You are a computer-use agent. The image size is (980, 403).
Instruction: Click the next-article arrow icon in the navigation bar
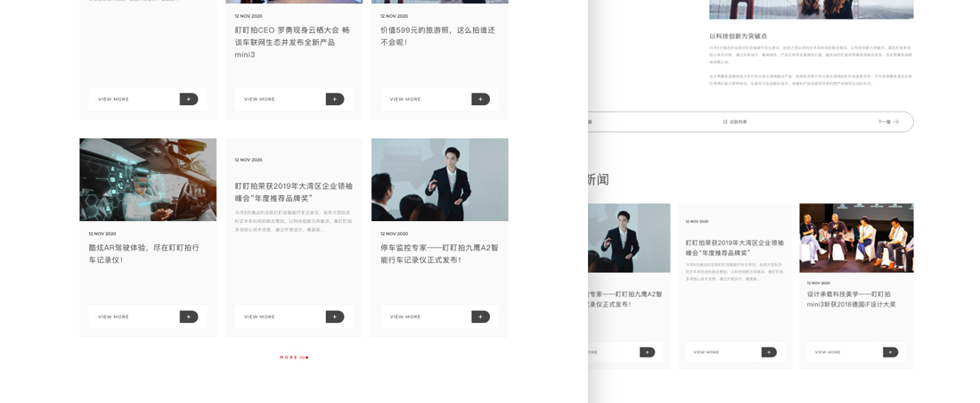click(895, 121)
